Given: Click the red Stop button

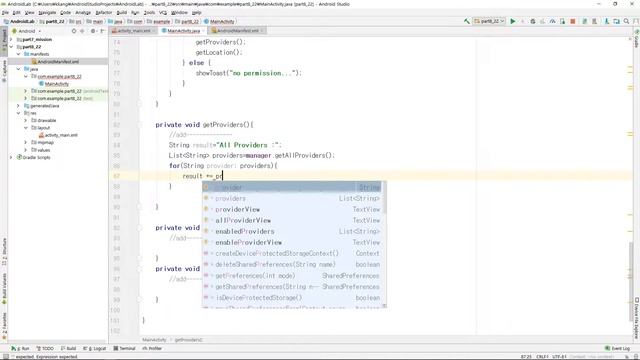Looking at the screenshot, I should [573, 21].
